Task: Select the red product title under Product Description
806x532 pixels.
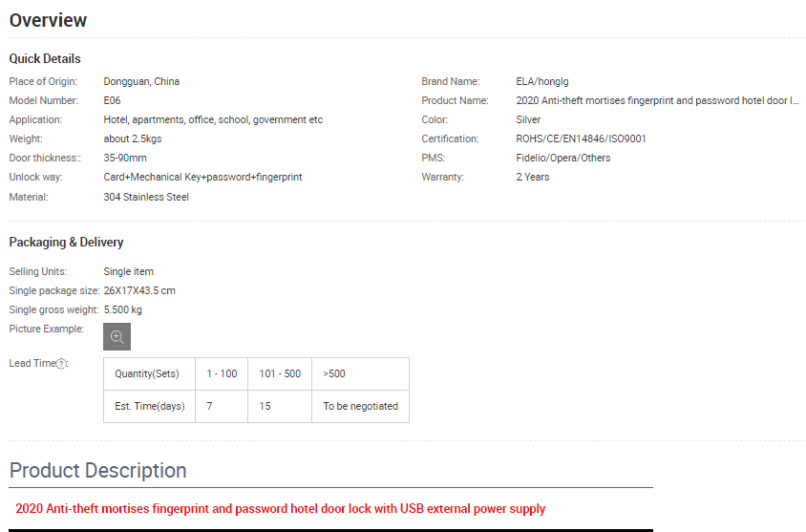Action: [x=281, y=509]
